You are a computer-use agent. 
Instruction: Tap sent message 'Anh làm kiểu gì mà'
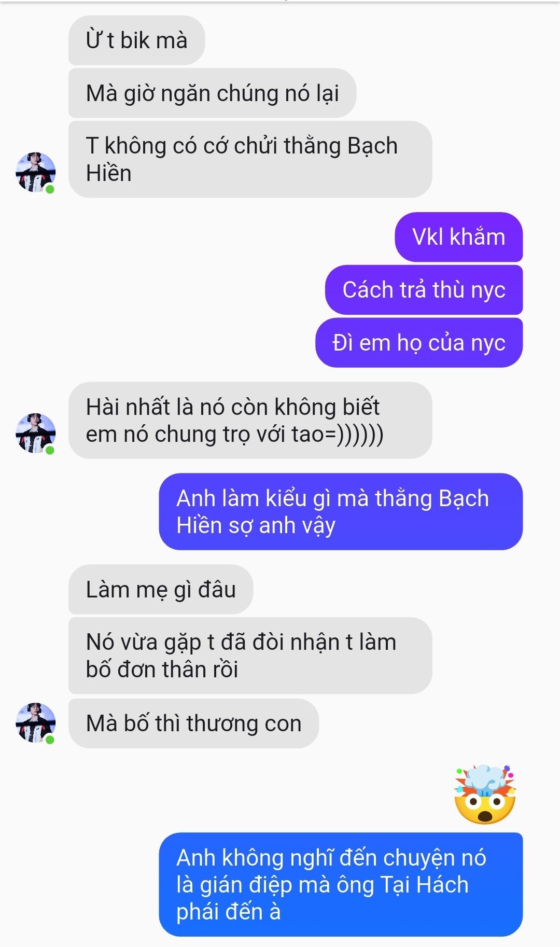pos(341,512)
